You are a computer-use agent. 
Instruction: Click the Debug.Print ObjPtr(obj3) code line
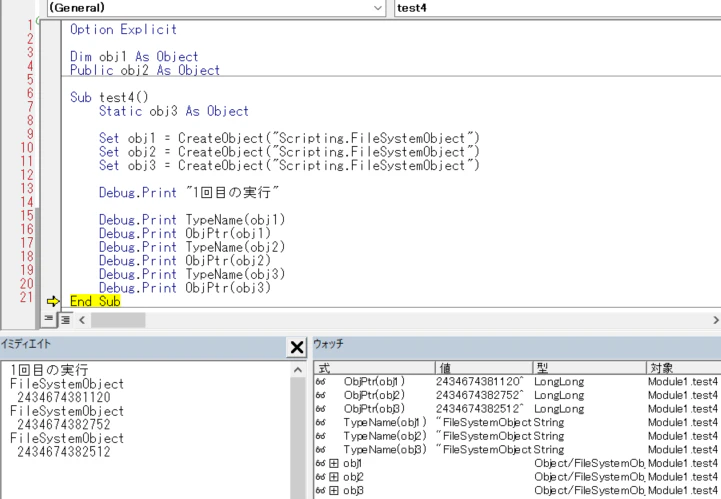185,288
